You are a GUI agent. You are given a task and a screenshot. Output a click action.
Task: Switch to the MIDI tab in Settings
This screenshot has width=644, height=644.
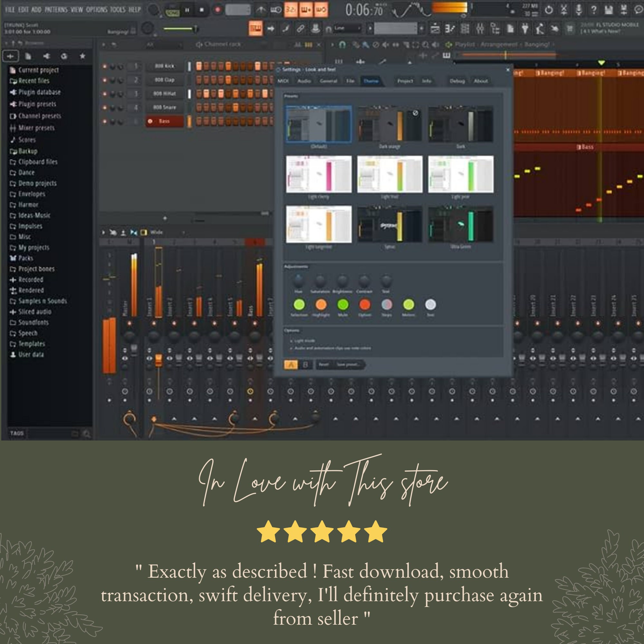[284, 81]
